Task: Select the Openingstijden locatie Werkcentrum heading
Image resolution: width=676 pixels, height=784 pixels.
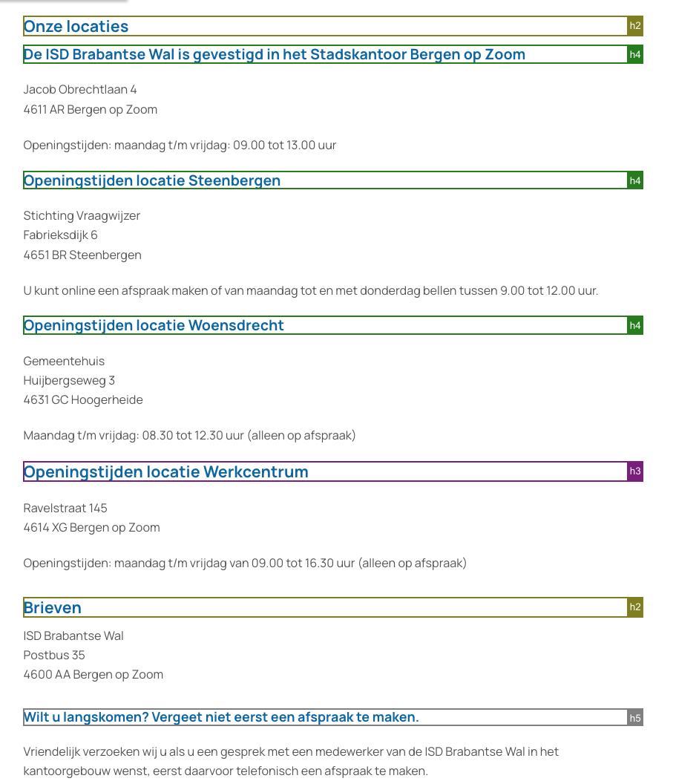Action: pyautogui.click(x=166, y=472)
